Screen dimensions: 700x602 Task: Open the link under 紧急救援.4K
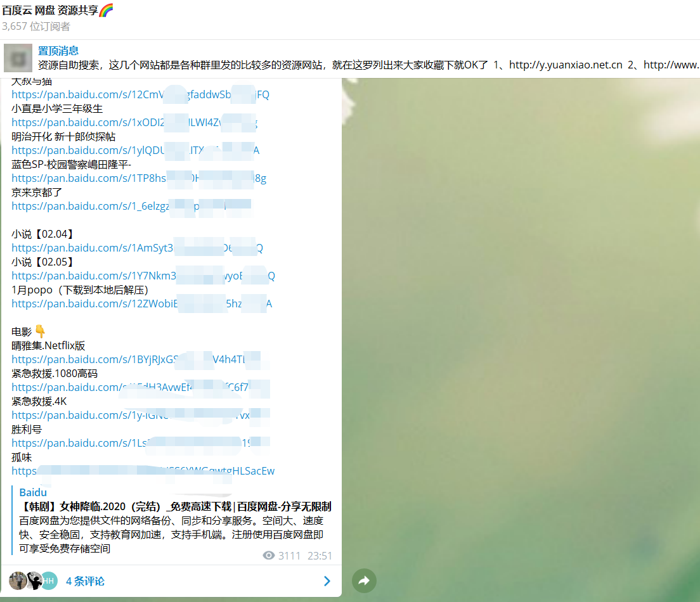point(141,416)
